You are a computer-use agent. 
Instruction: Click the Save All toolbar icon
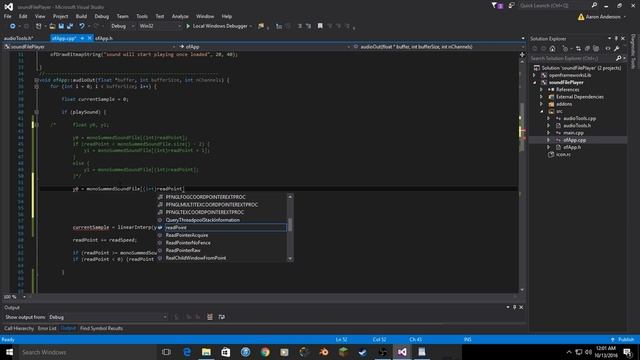tap(70, 26)
